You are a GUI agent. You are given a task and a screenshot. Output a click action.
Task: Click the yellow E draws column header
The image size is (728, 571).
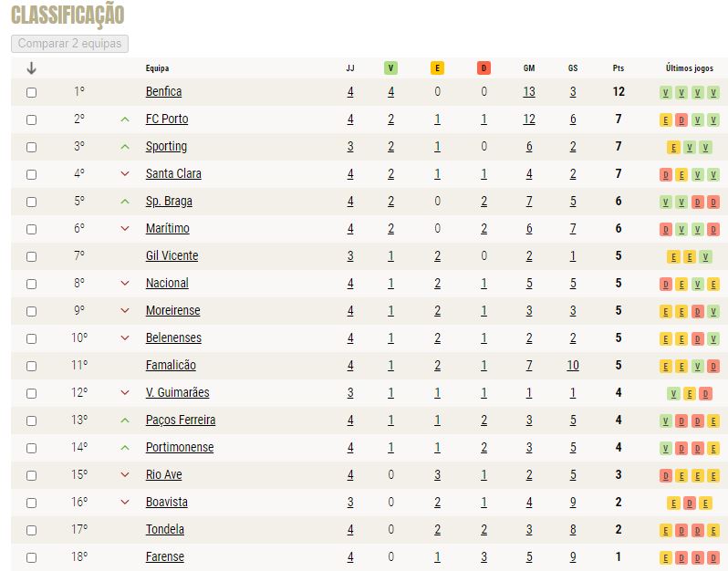437,68
